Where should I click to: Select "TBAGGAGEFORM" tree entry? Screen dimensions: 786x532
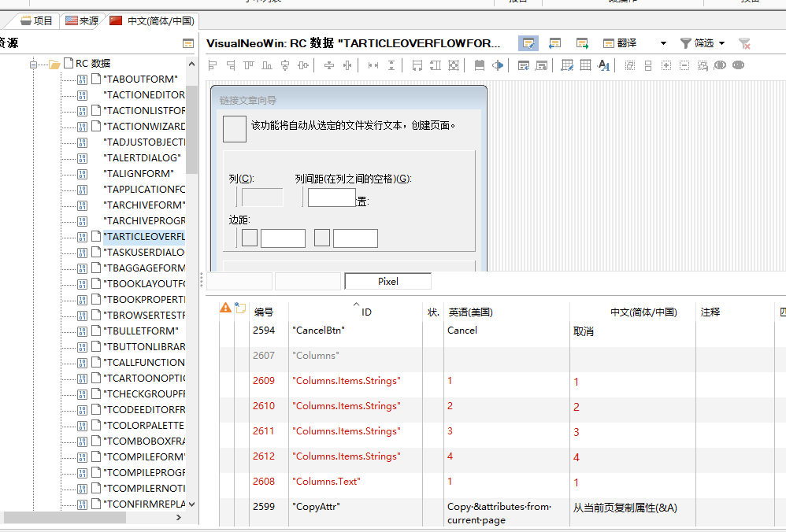144,268
